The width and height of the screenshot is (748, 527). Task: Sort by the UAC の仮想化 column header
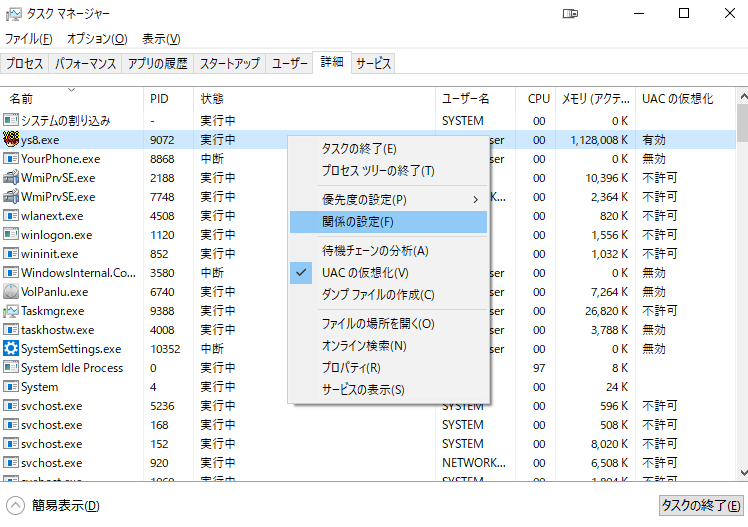pyautogui.click(x=686, y=99)
